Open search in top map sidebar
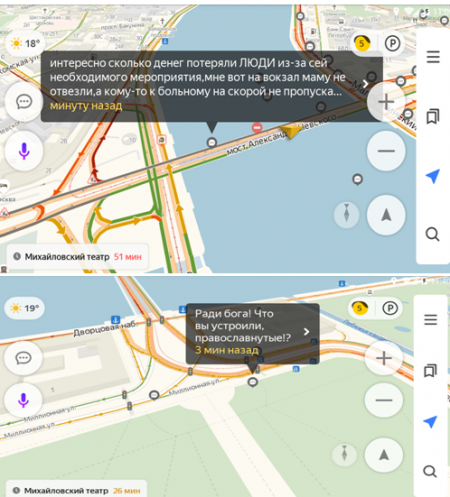Viewport: 450px width, 497px height. (x=433, y=234)
